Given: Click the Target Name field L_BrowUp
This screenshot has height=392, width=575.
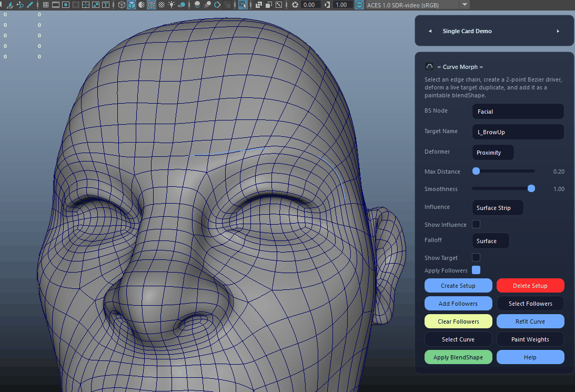Looking at the screenshot, I should (518, 132).
